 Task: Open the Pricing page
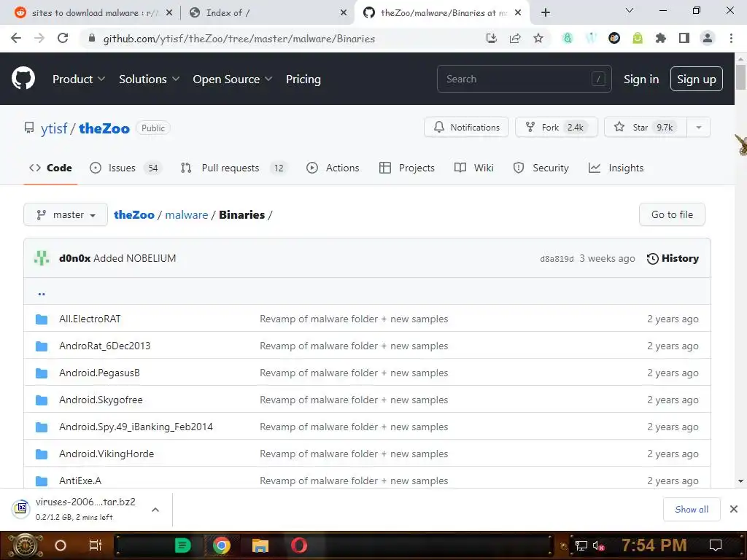(303, 79)
